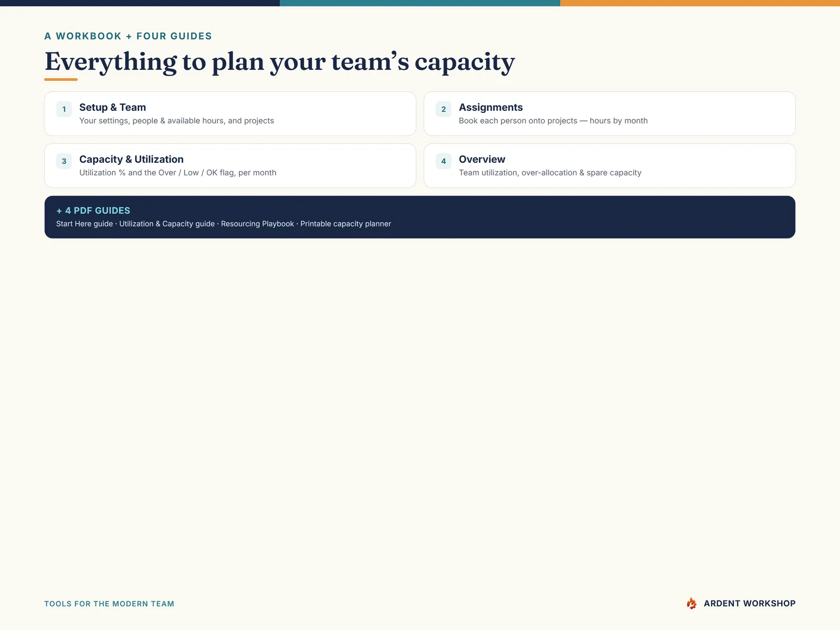The image size is (840, 630).
Task: Select the Capacity & Utilization card title
Action: (x=131, y=159)
